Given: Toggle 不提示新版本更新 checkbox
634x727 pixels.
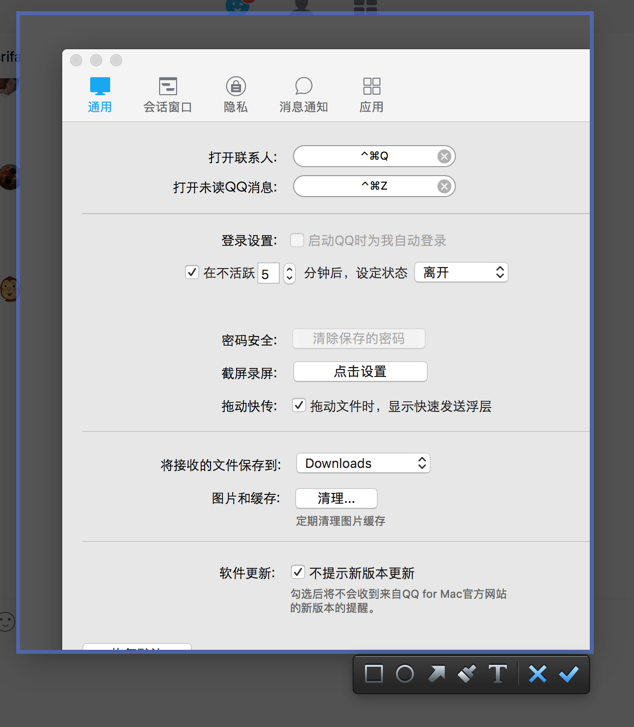Looking at the screenshot, I should pyautogui.click(x=298, y=572).
